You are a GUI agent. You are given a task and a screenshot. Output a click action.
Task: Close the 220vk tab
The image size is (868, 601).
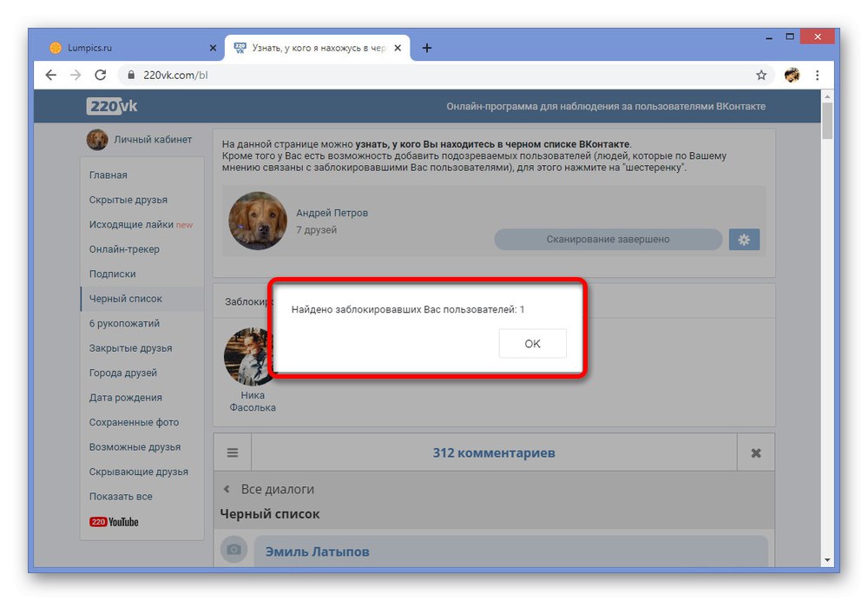point(398,48)
